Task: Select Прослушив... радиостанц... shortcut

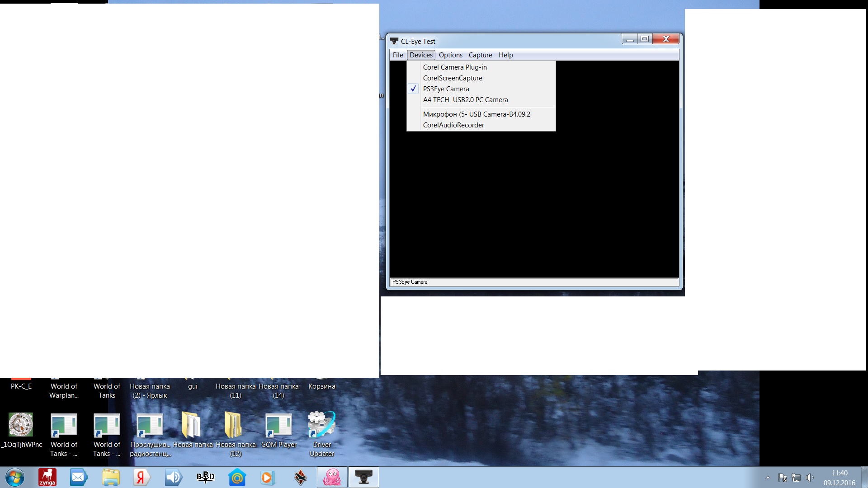Action: 150,435
